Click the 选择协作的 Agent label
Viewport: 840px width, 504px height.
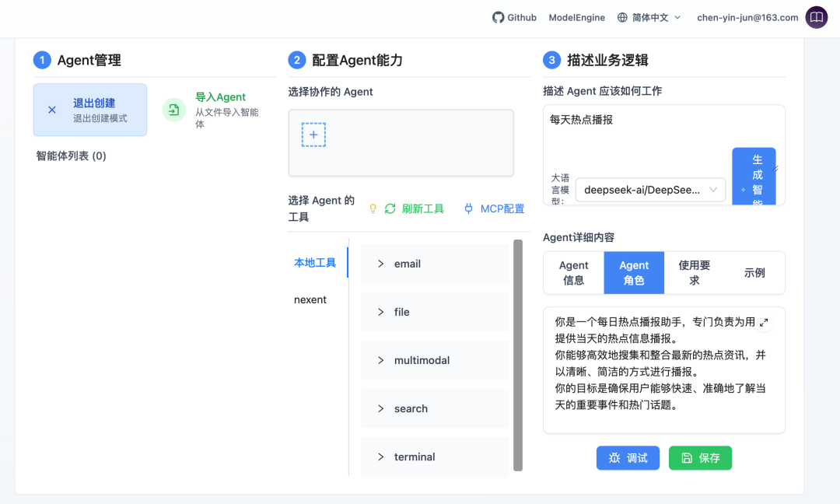click(x=331, y=92)
